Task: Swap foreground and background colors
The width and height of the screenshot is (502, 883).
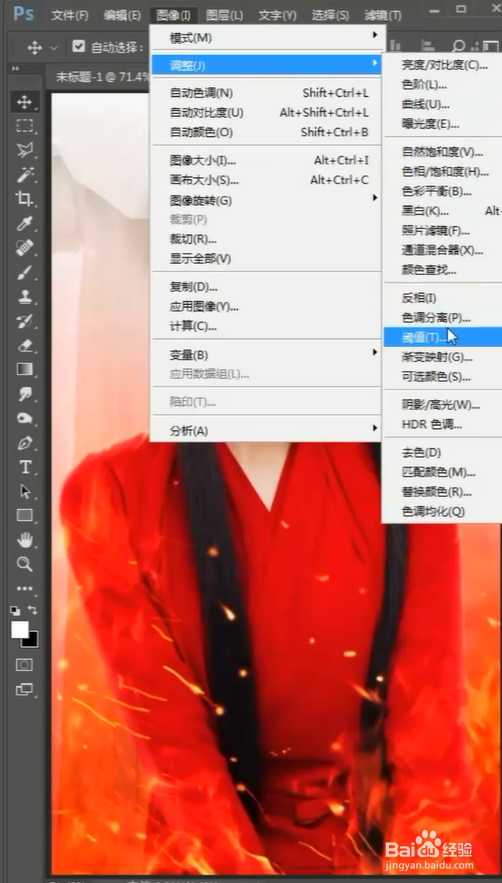Action: (33, 610)
